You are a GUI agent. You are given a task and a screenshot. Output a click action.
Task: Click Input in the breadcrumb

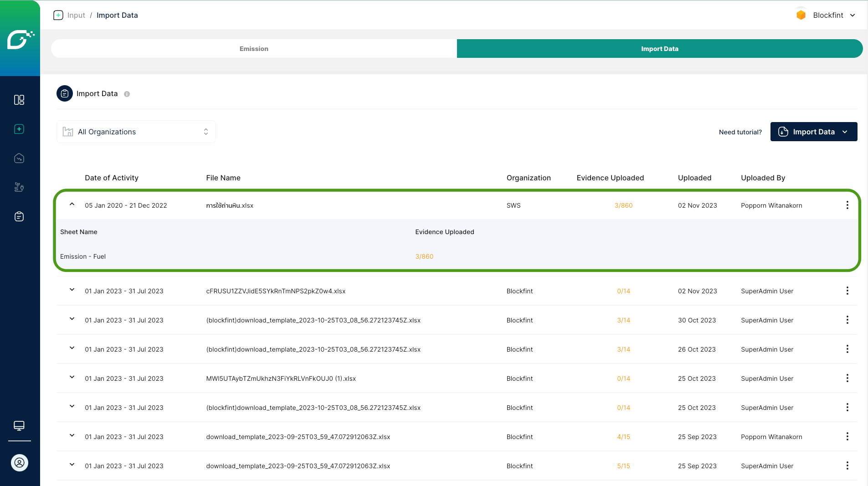tap(76, 15)
